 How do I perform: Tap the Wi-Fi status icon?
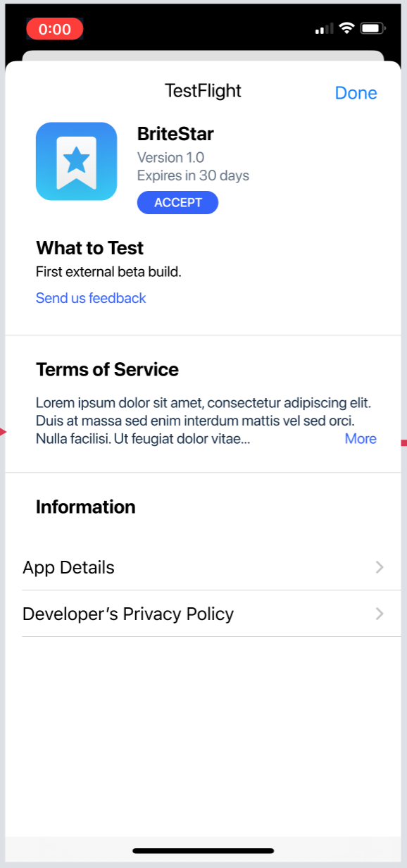click(x=346, y=28)
